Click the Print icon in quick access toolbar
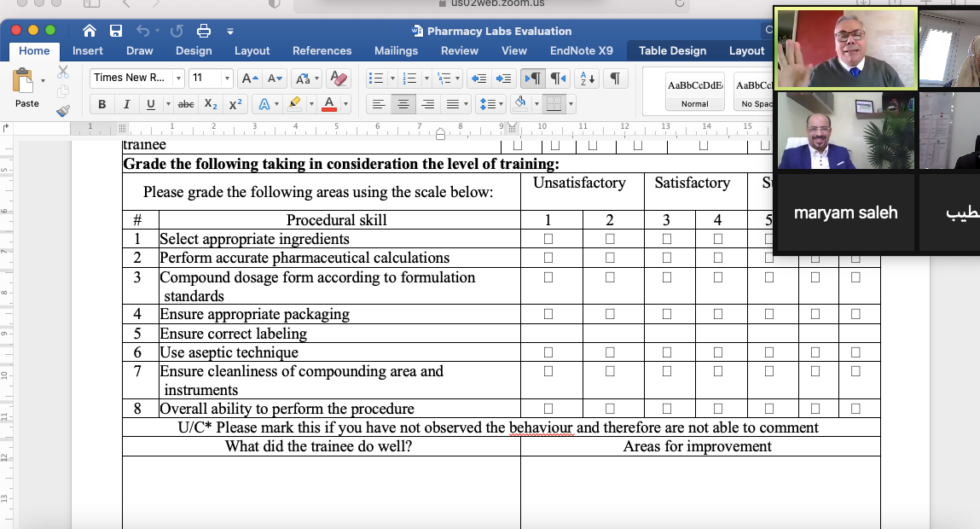 point(204,31)
